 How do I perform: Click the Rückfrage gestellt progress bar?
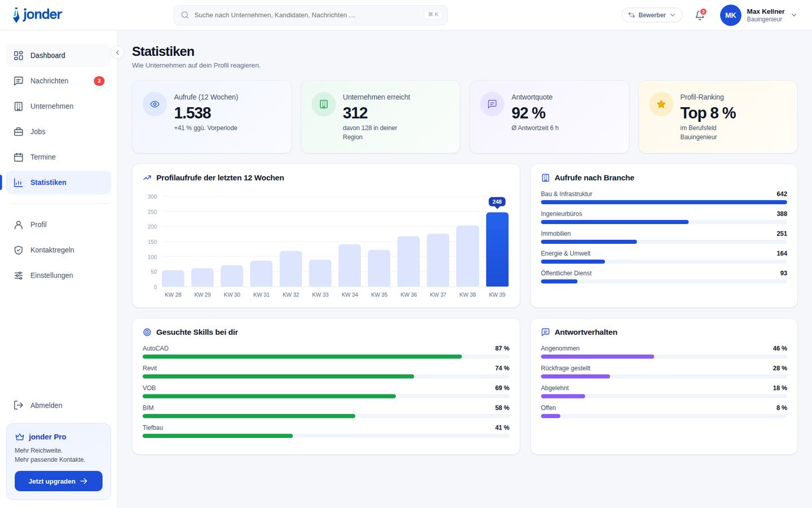coord(664,376)
